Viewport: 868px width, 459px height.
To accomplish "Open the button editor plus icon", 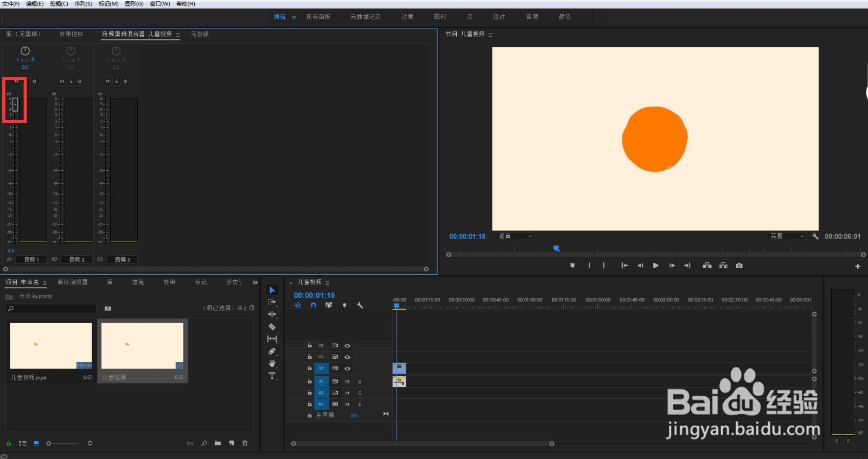I will pyautogui.click(x=858, y=266).
